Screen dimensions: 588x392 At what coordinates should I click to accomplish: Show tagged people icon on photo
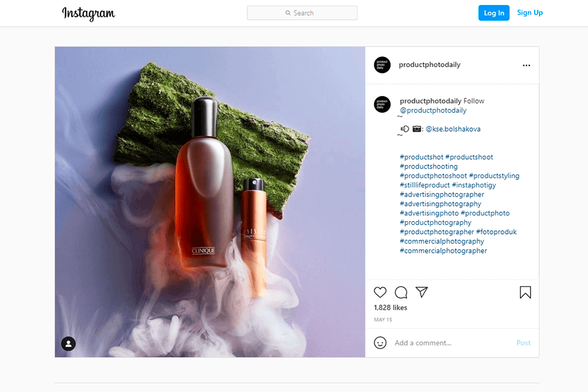click(69, 344)
